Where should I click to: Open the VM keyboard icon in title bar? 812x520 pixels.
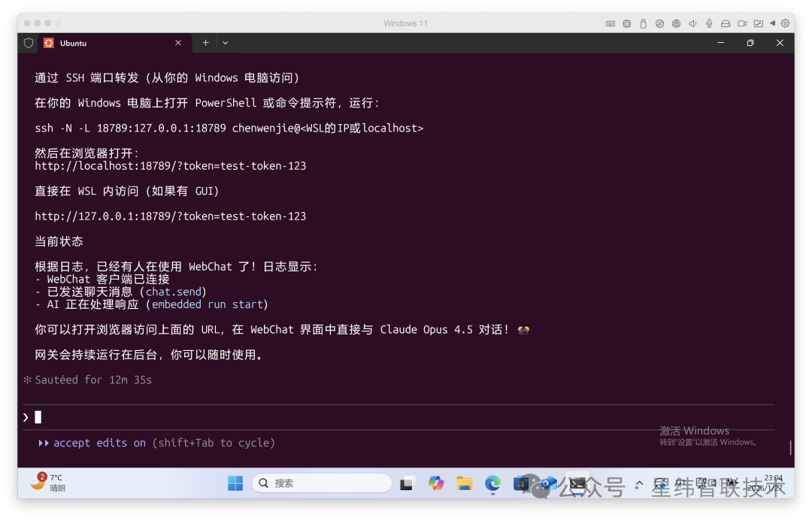coord(611,23)
